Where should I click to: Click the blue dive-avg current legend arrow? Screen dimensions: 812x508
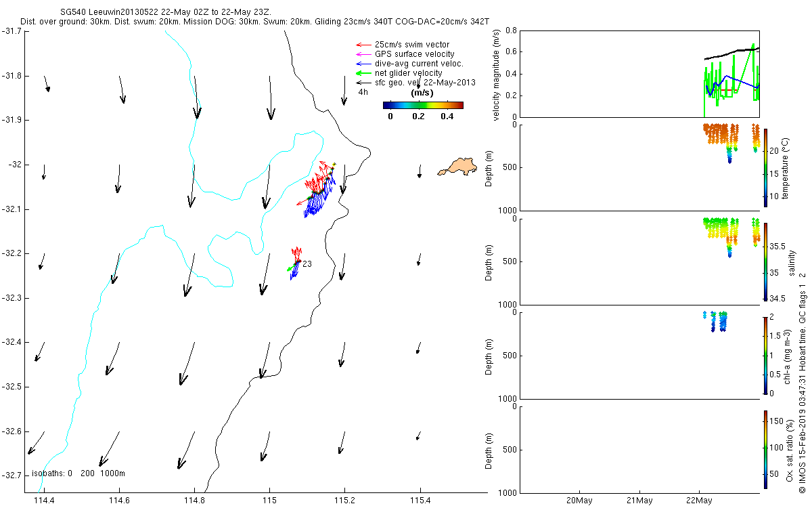[363, 64]
